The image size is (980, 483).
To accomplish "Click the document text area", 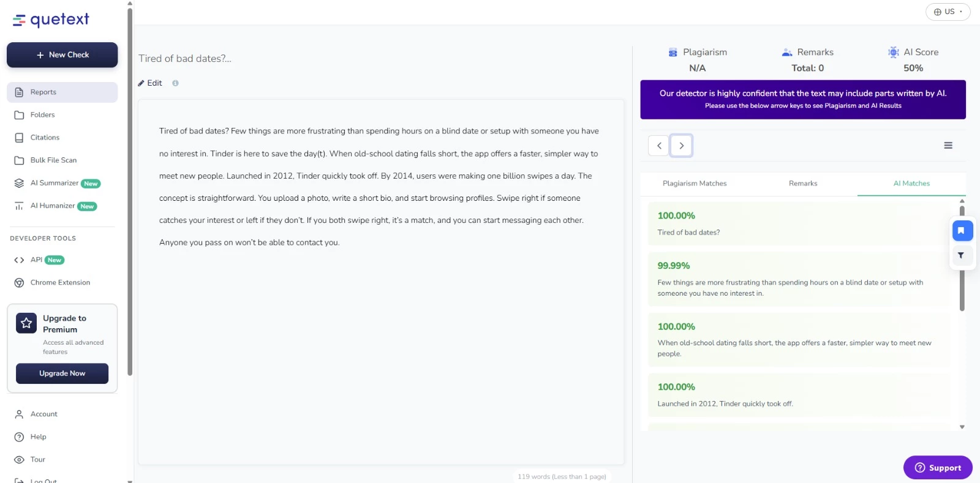I will point(381,282).
